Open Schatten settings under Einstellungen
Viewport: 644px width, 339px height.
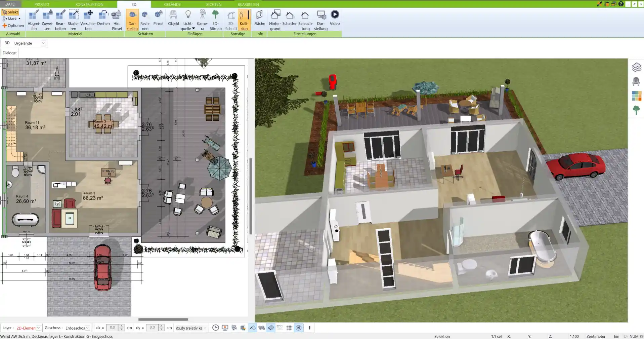(x=290, y=18)
